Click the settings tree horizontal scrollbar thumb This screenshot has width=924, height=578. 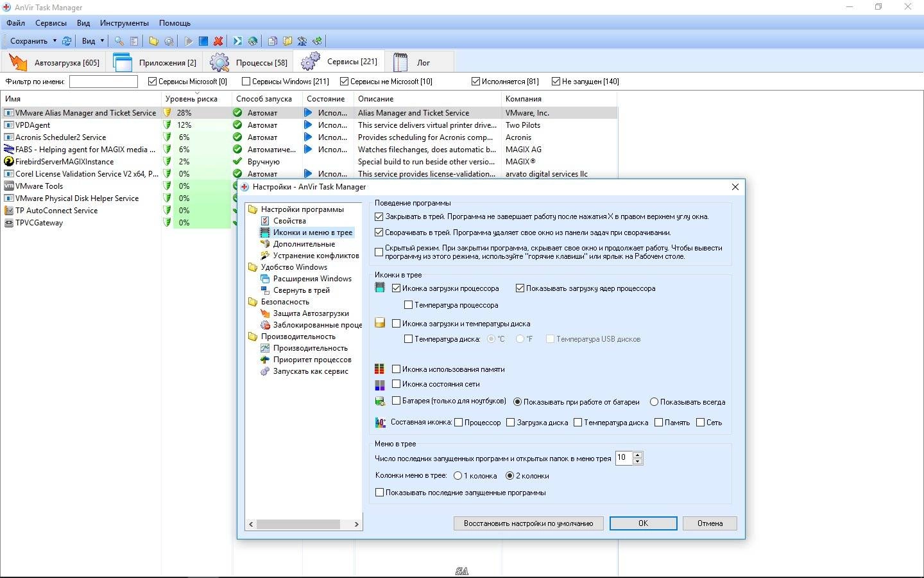click(x=298, y=524)
